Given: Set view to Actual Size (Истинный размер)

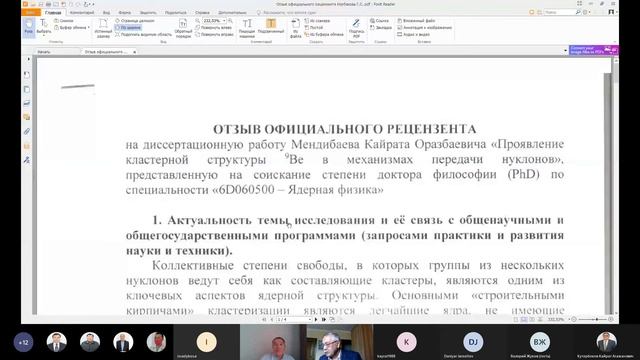Looking at the screenshot, I should (x=103, y=28).
